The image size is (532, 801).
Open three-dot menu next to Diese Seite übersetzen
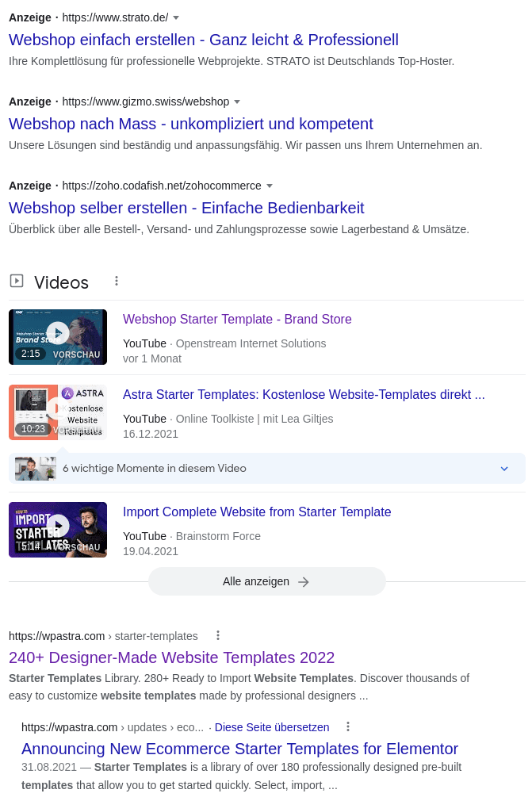point(347,726)
